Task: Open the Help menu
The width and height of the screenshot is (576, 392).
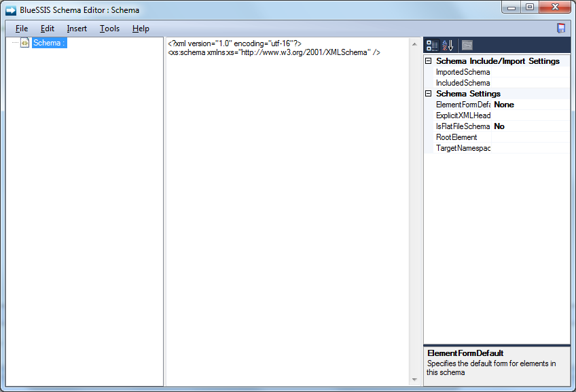Action: [141, 29]
